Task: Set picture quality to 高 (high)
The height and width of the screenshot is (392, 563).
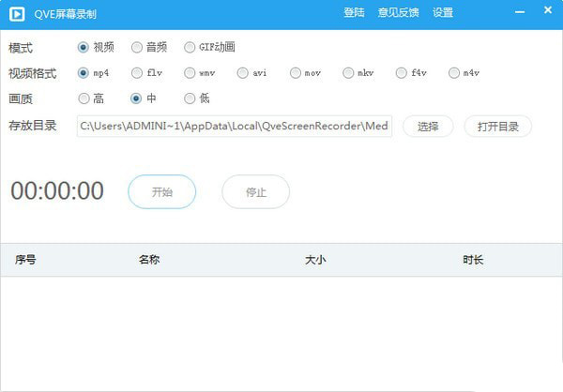Action: click(x=84, y=98)
